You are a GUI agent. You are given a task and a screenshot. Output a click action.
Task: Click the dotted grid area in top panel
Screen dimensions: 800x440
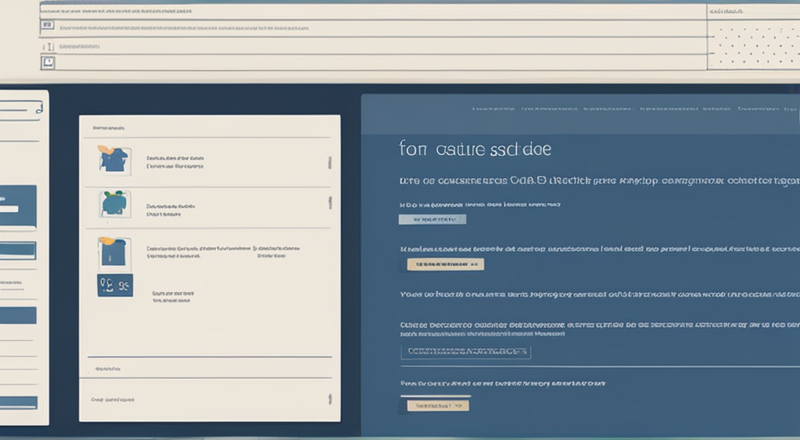coord(754,44)
